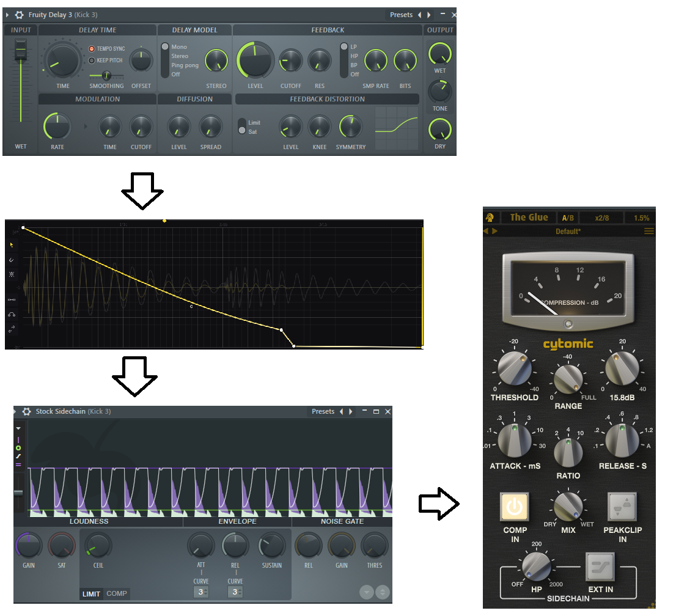Open The Glue hamburger menu
This screenshot has height=616, width=676.
click(649, 231)
